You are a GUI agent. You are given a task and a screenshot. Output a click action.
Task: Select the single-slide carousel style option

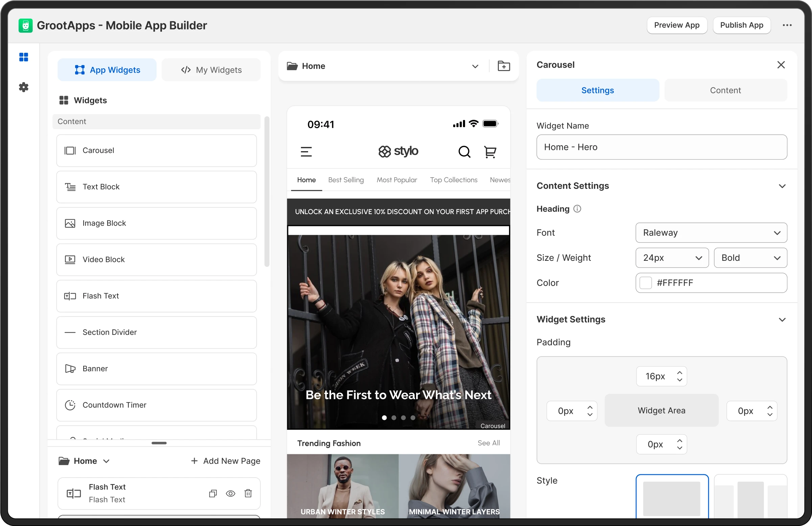(x=672, y=498)
